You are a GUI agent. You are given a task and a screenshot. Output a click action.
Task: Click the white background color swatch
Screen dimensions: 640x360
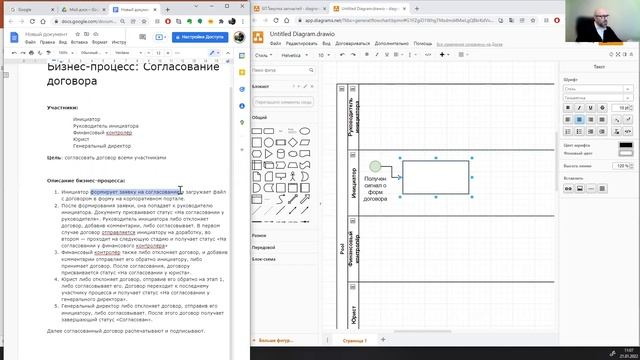pyautogui.click(x=626, y=153)
